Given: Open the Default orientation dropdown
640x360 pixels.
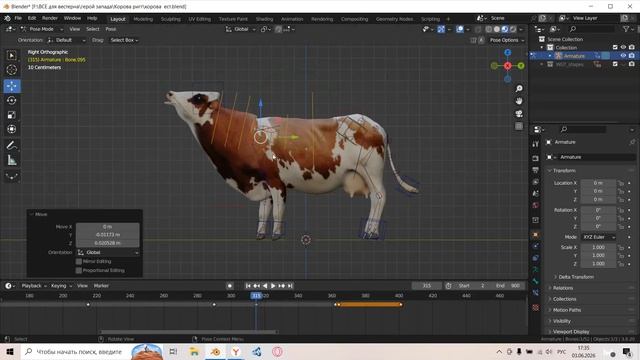Looking at the screenshot, I should [x=67, y=40].
